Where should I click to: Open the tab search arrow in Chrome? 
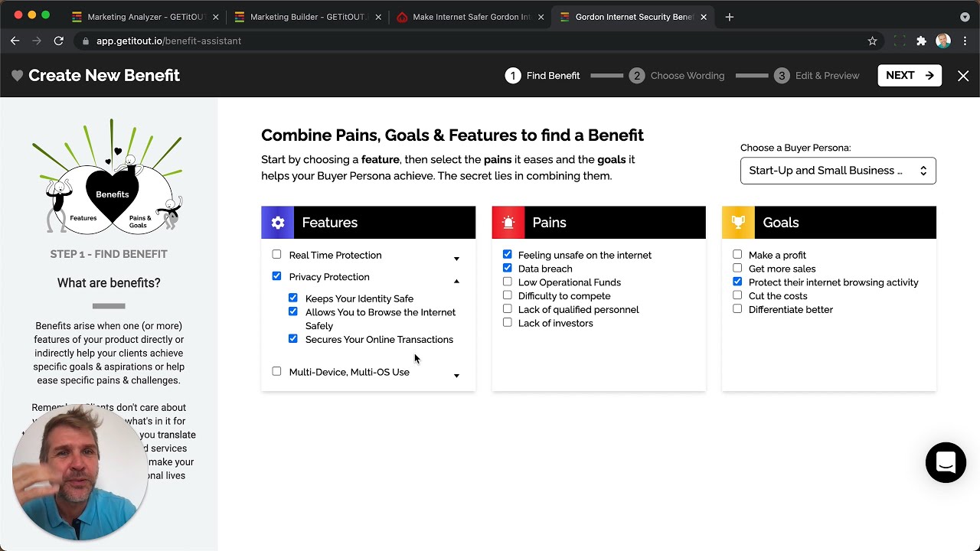tap(965, 17)
